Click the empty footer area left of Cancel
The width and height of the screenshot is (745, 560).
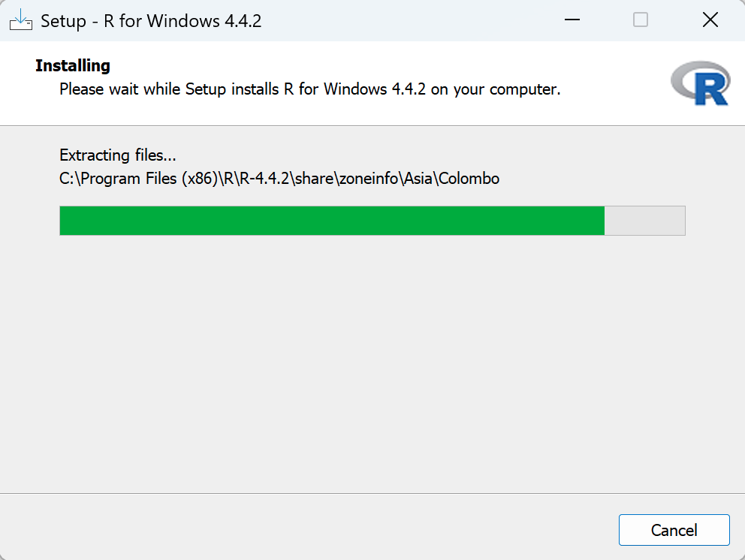[x=300, y=528]
